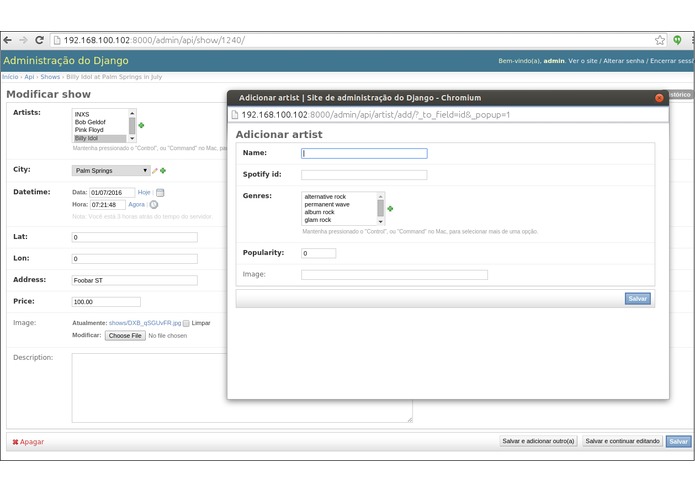The image size is (695, 494).
Task: Click the green extension icon beside the star
Action: (677, 40)
